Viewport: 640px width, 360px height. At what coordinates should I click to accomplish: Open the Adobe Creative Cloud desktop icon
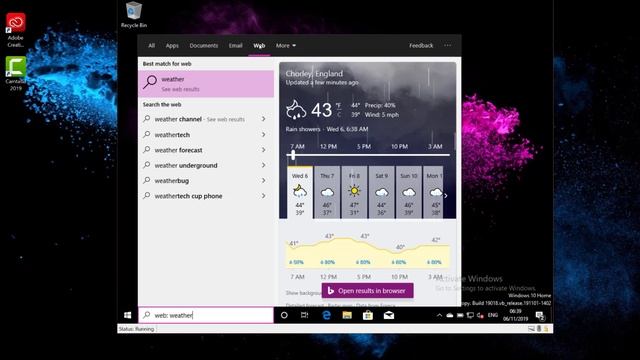tap(16, 30)
